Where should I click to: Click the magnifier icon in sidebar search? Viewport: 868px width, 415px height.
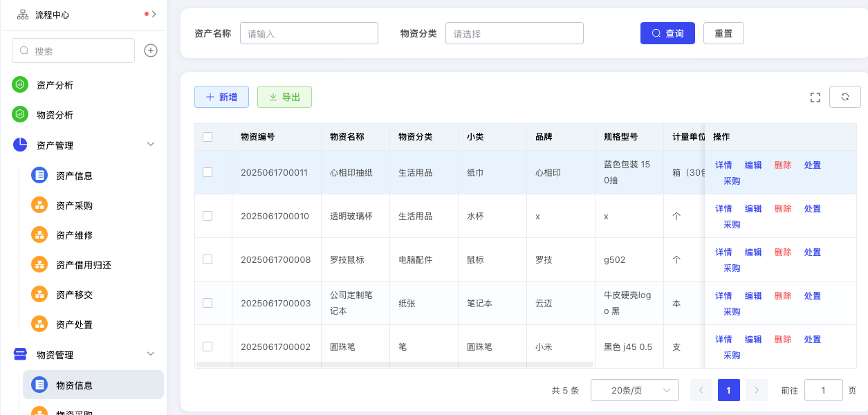click(x=25, y=50)
